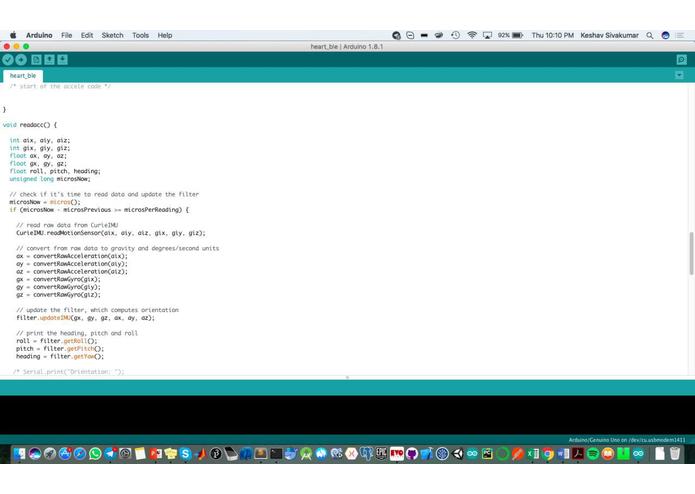Click the line 'unsigned long microsNow;'
695x494 pixels.
(x=50, y=179)
